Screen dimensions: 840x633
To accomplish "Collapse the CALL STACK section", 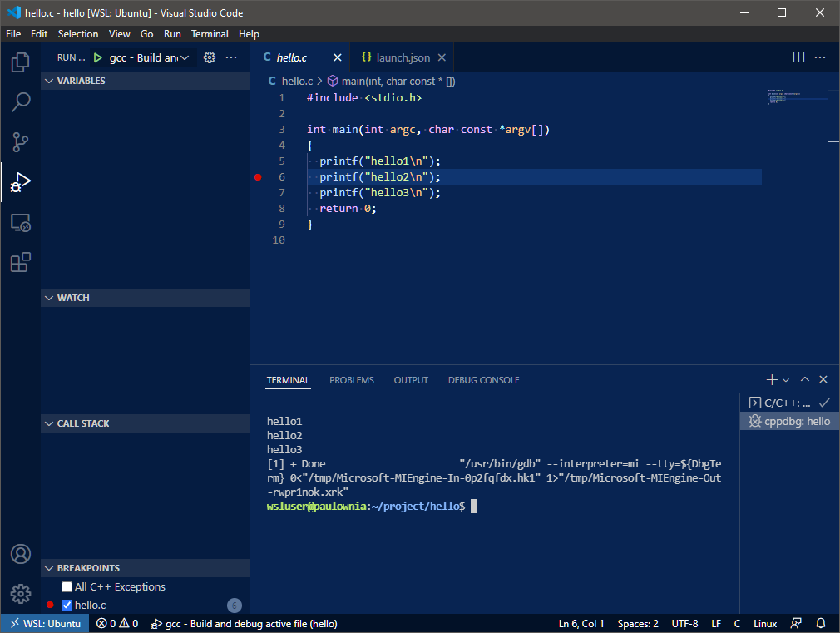I will coord(146,423).
